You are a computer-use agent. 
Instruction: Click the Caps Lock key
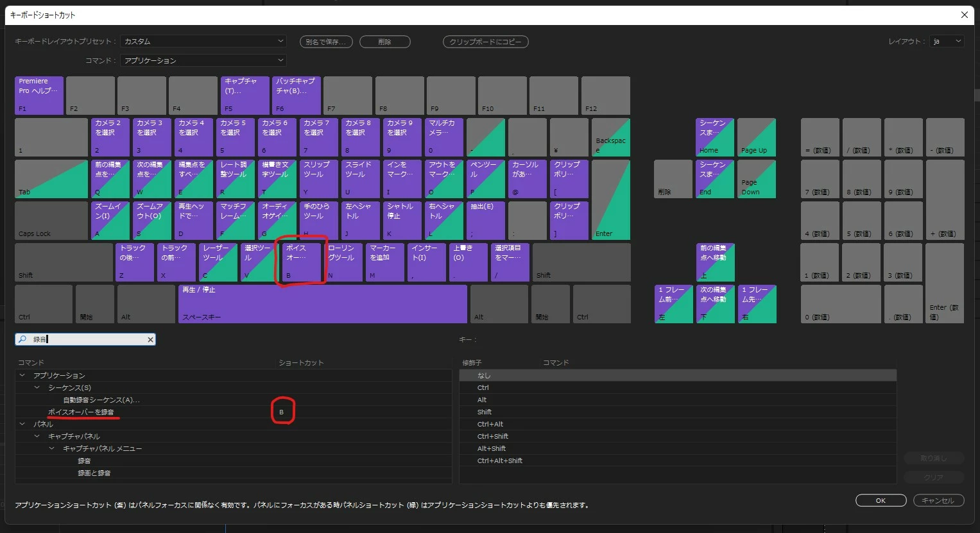coord(51,221)
